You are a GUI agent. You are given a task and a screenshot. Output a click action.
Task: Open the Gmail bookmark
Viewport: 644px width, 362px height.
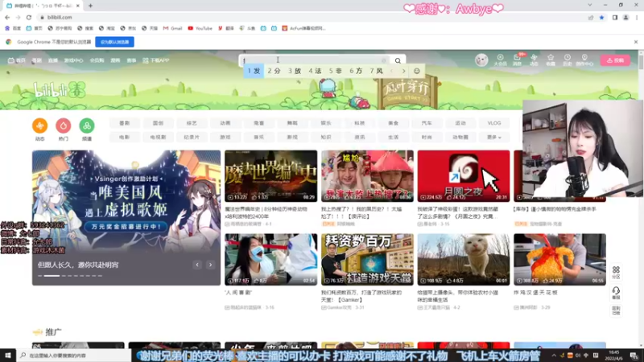[x=172, y=28]
